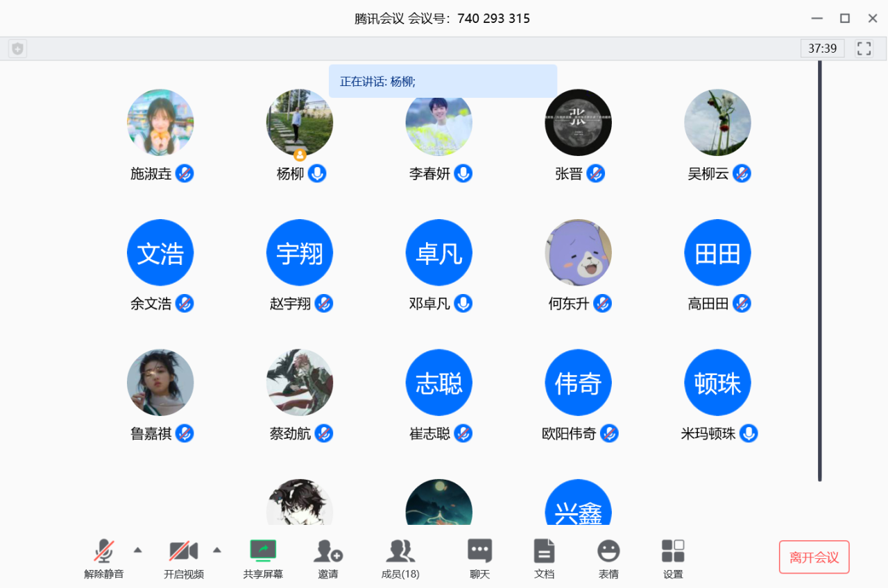Click the vertical scrollbar of participant grid
The width and height of the screenshot is (888, 588).
819,270
